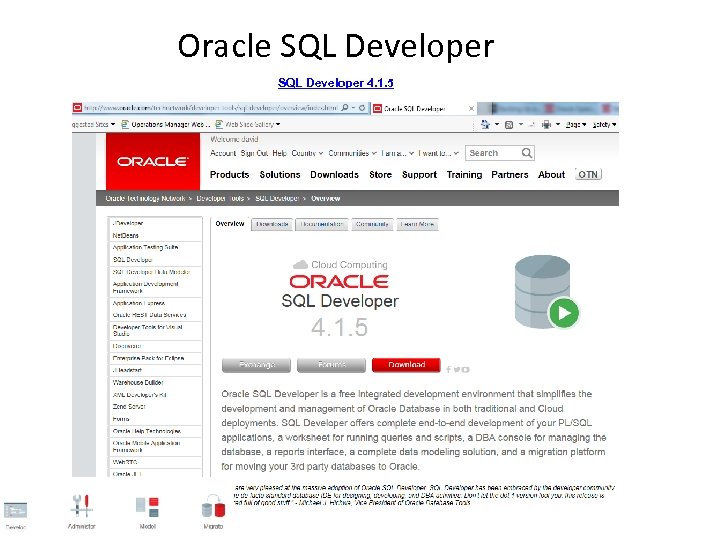The image size is (720, 540).
Task: Click the YouTube icon beside Download
Action: click(466, 369)
